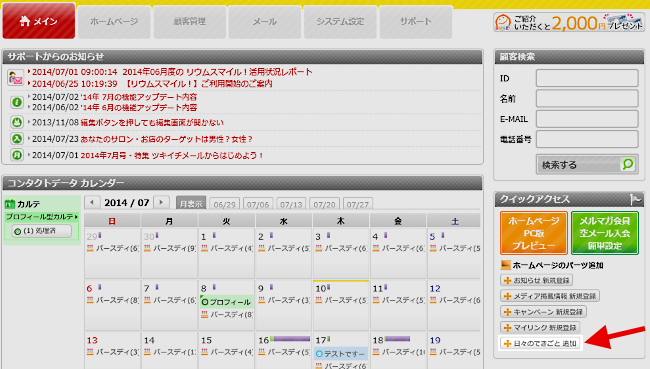Open 日々のできごと 追加 link
Screen dimensions: 650x369
pyautogui.click(x=541, y=343)
